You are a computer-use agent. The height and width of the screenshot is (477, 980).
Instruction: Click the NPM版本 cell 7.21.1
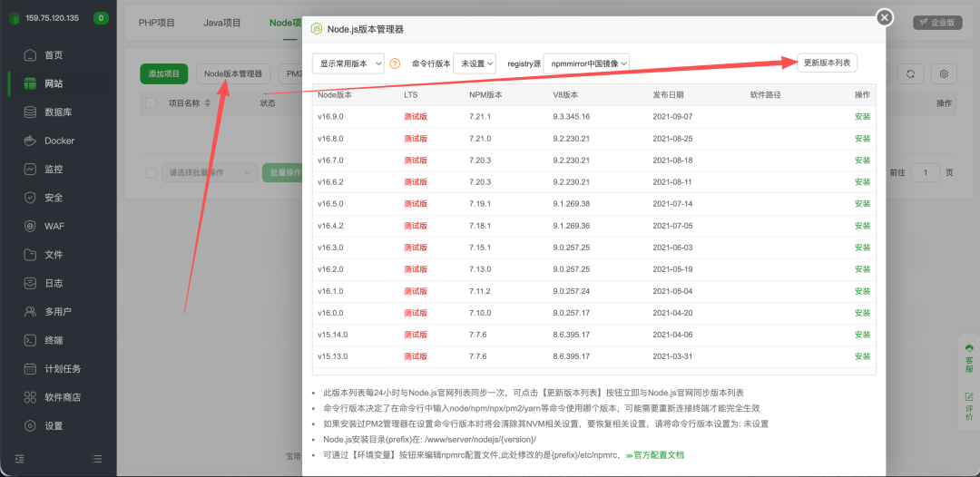pyautogui.click(x=480, y=117)
